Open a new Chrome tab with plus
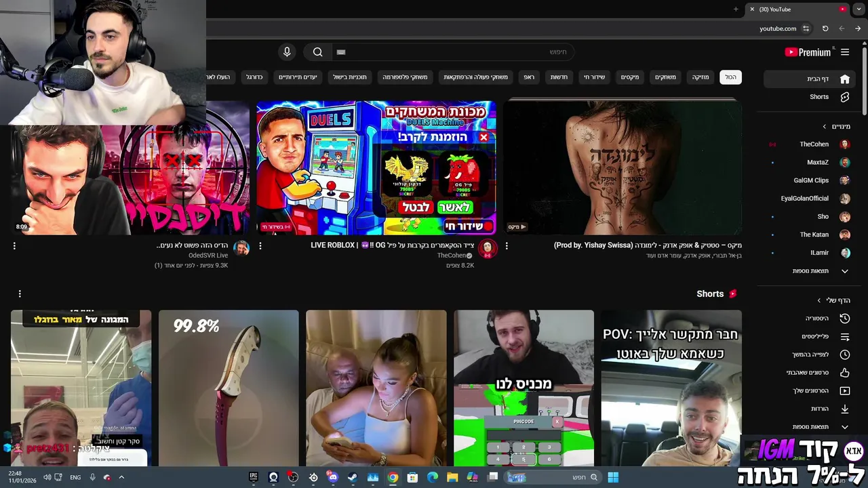This screenshot has height=488, width=868. click(736, 9)
